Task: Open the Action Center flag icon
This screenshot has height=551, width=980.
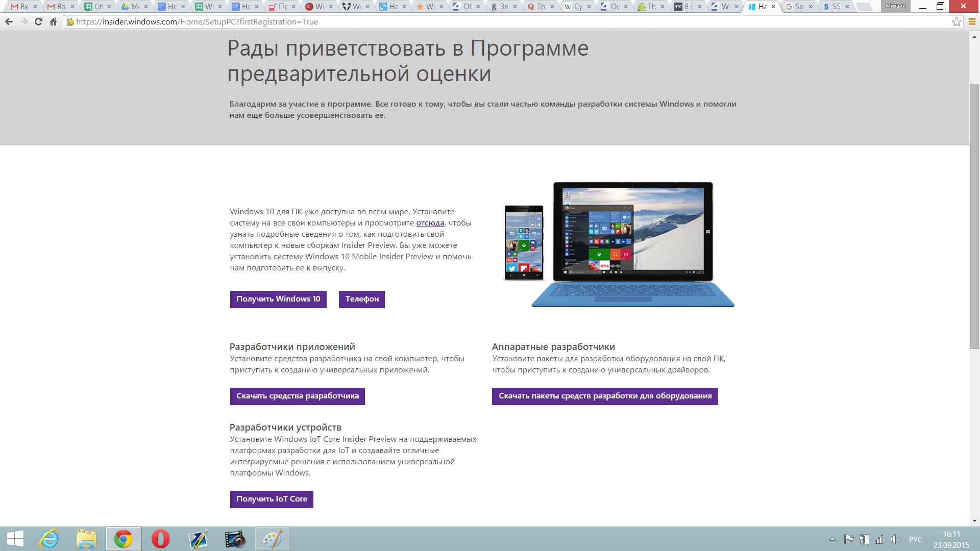Action: 849,539
